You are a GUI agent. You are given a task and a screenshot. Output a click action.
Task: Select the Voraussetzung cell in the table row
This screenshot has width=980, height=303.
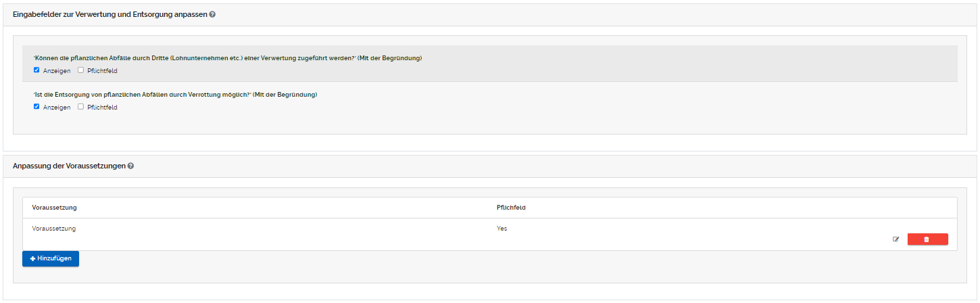tap(54, 229)
